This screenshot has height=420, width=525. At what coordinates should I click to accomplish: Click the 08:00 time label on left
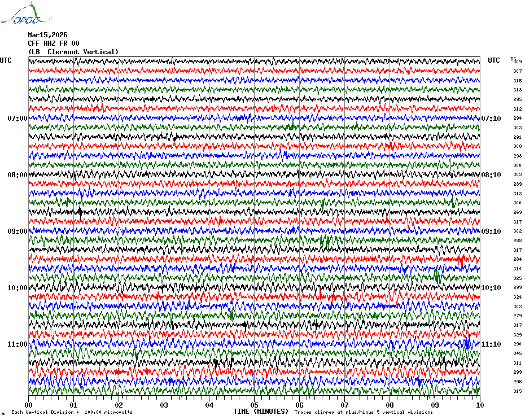17,175
